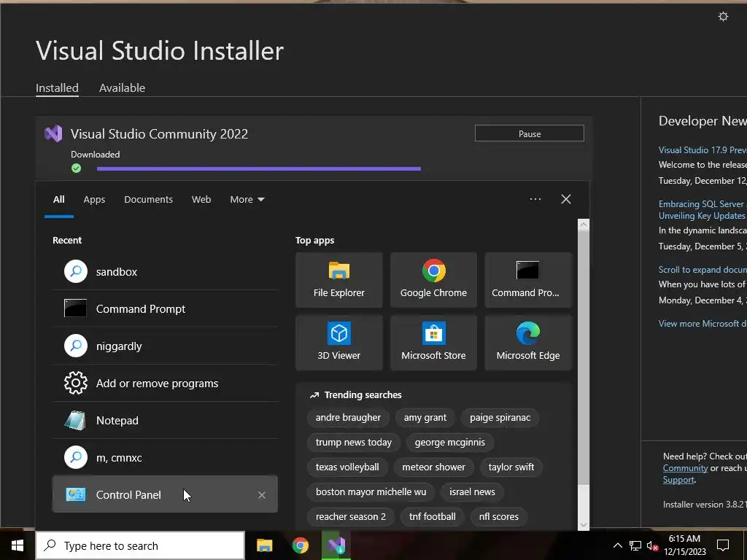Open the taskbar clock and date
The image size is (747, 560).
click(684, 545)
